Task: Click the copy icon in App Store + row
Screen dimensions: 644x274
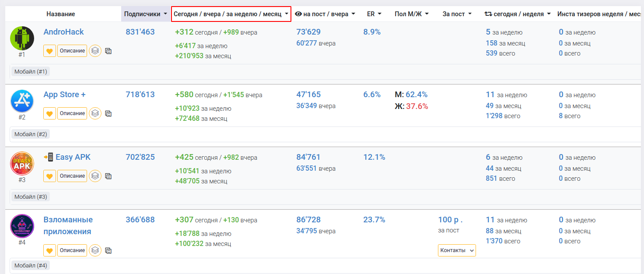Action: pos(108,113)
